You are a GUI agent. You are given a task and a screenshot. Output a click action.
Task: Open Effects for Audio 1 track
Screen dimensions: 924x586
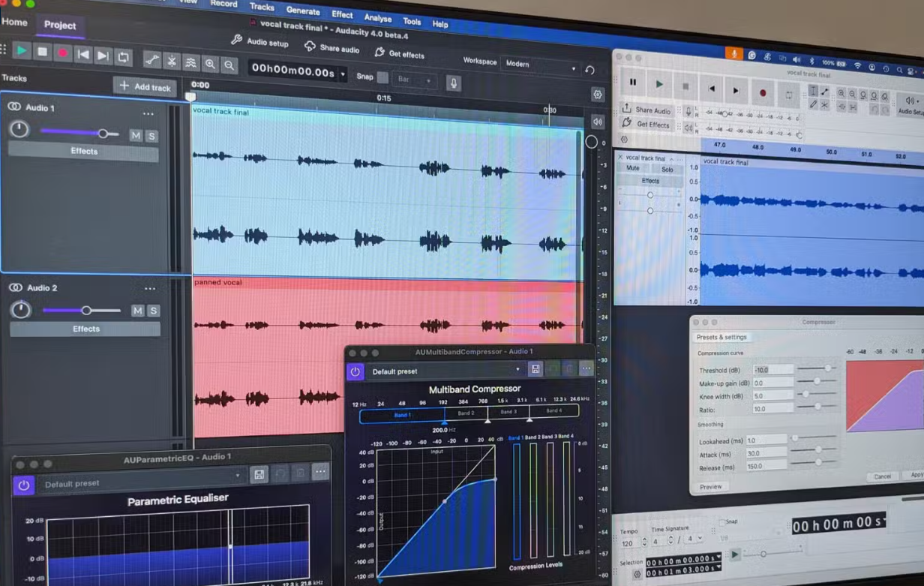pyautogui.click(x=84, y=152)
